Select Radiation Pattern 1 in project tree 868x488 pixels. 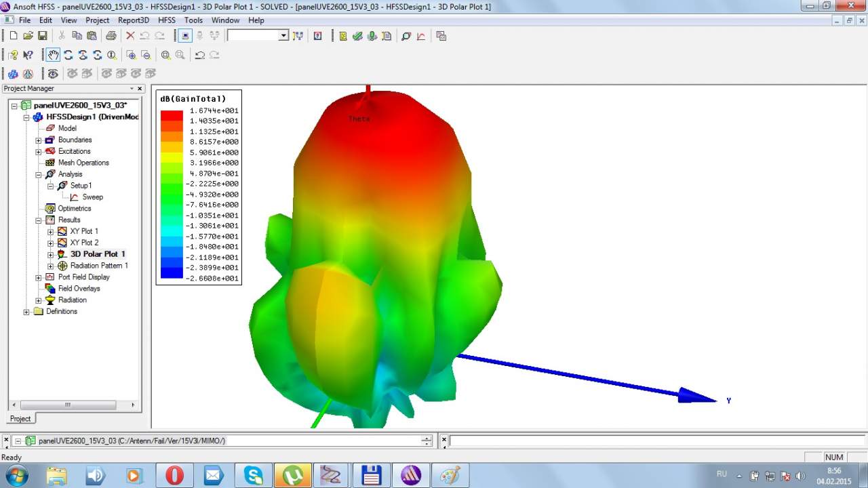[99, 266]
